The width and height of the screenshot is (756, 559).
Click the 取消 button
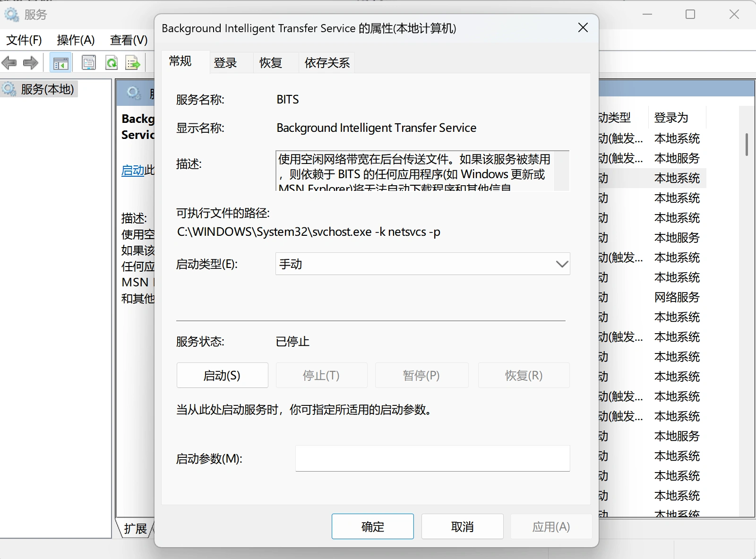[x=462, y=526]
